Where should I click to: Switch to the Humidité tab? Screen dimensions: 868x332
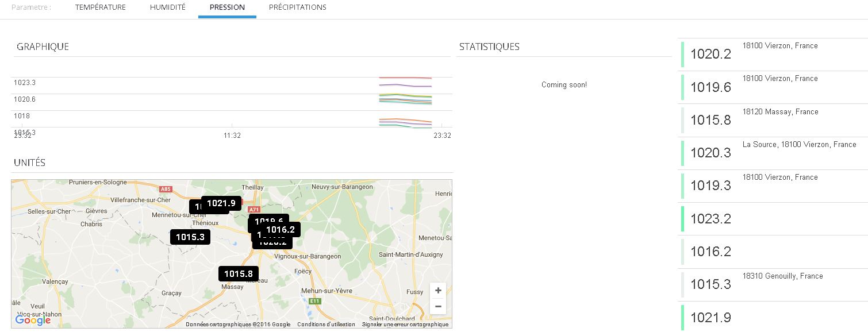point(167,7)
